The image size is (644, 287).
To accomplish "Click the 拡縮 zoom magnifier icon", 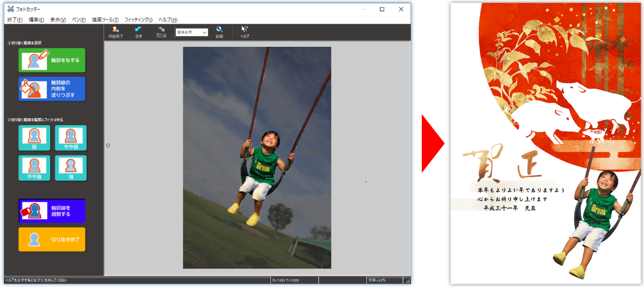I will click(219, 32).
